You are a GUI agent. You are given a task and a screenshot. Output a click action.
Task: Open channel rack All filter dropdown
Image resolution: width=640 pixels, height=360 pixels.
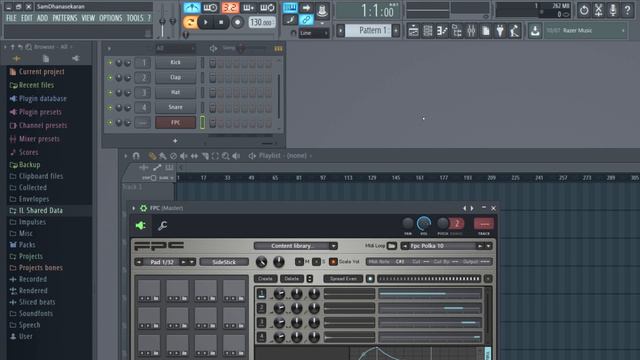tap(175, 49)
